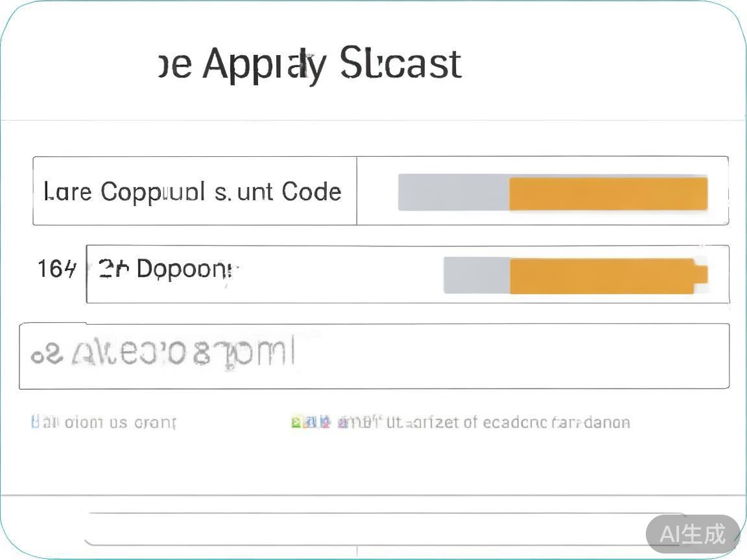This screenshot has width=747, height=560.
Task: Click the "AI生成" badge
Action: pos(693,534)
